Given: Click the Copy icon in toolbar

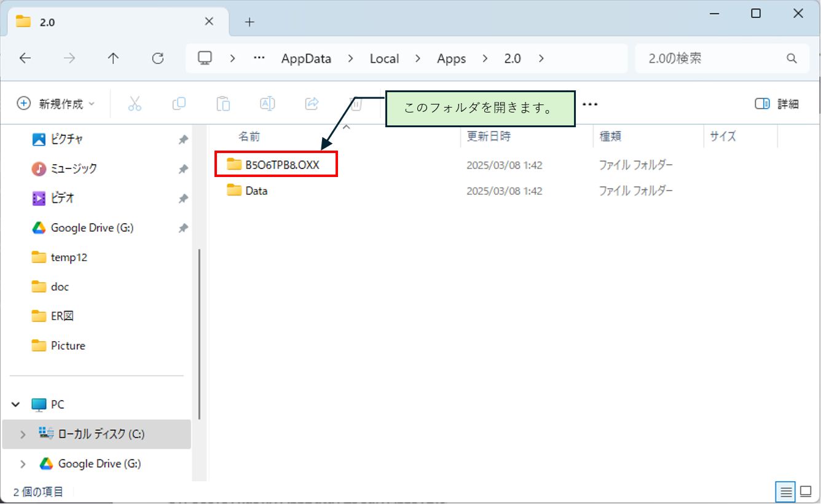Looking at the screenshot, I should [179, 104].
